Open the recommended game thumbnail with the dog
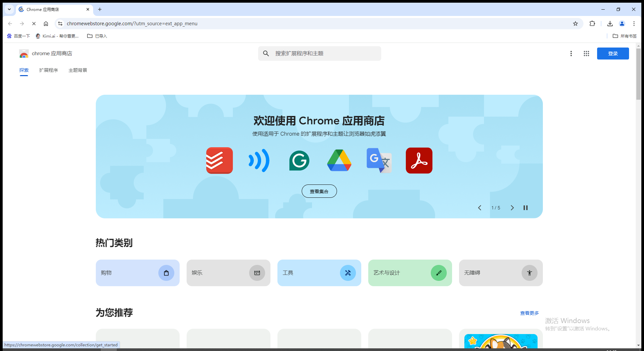 501,341
